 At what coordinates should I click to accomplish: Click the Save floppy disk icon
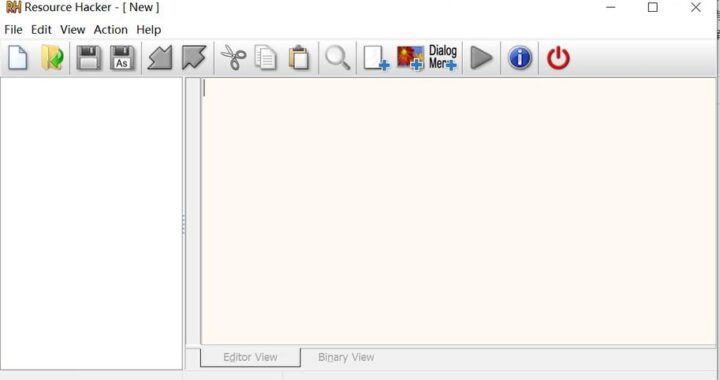click(x=88, y=58)
